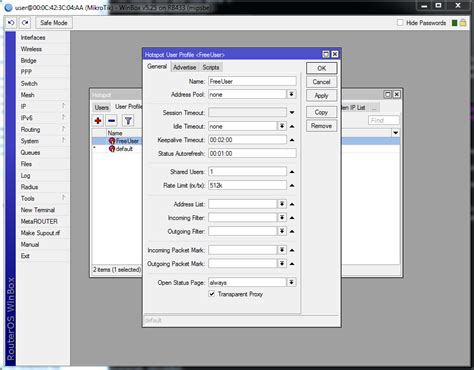The height and width of the screenshot is (370, 474).
Task: Open the Address List dropdown
Action: pyautogui.click(x=282, y=204)
